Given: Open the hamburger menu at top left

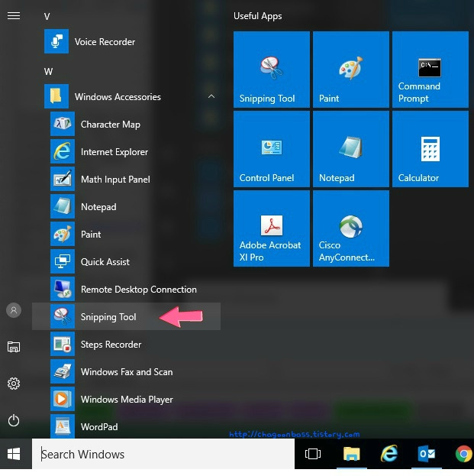Looking at the screenshot, I should click(x=14, y=16).
